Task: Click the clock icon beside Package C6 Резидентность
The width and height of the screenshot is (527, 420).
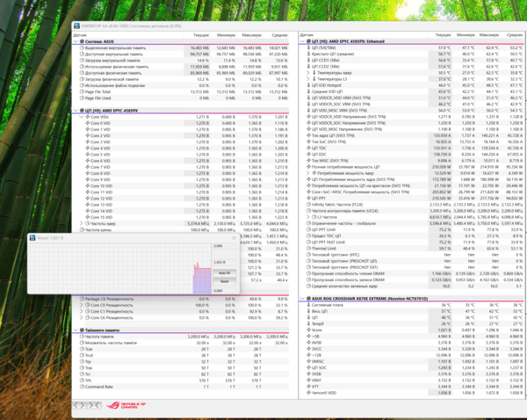Action: (x=82, y=299)
